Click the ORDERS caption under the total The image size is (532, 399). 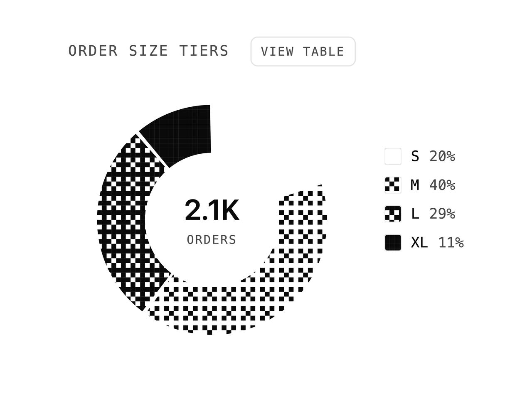pos(212,240)
